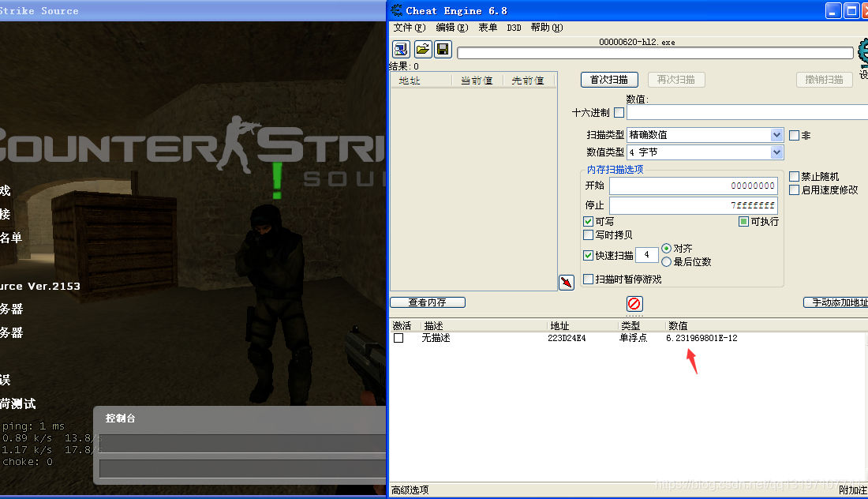Viewport: 868px width, 499px height.
Task: Click the console output area in game
Action: pos(242,444)
